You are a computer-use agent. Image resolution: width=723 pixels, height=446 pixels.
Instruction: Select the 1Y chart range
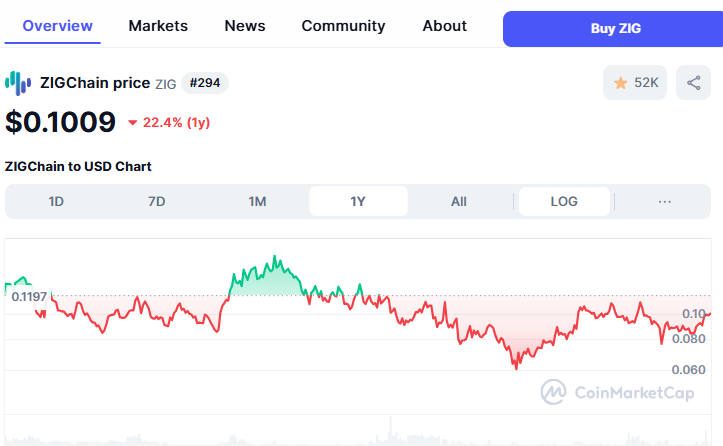coord(358,202)
